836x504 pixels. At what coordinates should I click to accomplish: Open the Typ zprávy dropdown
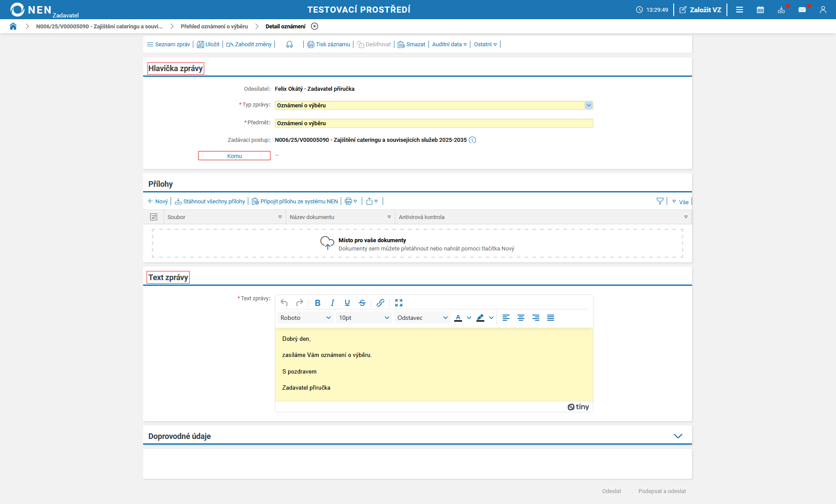coord(588,105)
